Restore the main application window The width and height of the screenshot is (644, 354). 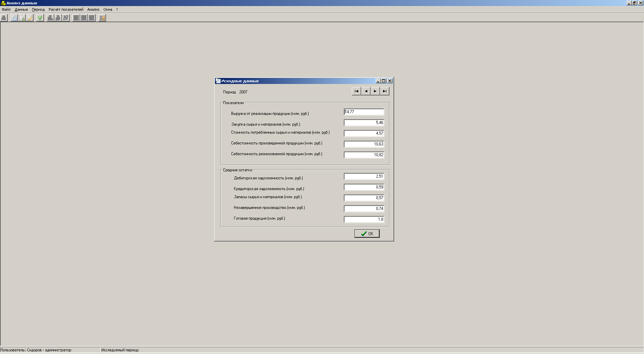[x=634, y=3]
